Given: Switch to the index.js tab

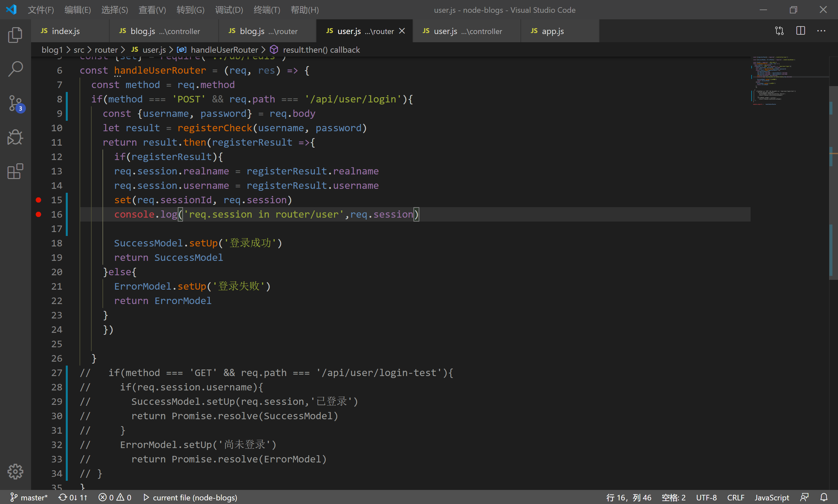Looking at the screenshot, I should point(70,31).
